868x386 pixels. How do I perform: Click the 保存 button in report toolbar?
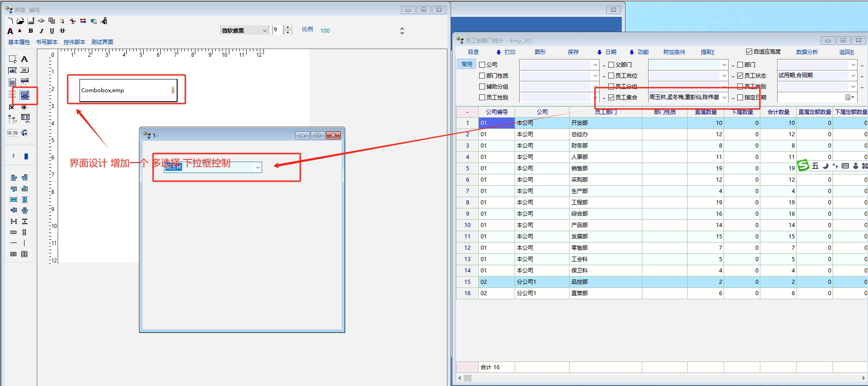573,52
